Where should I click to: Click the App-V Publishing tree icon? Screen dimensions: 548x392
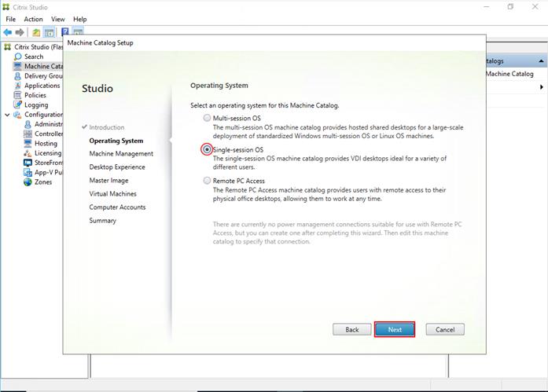point(28,172)
